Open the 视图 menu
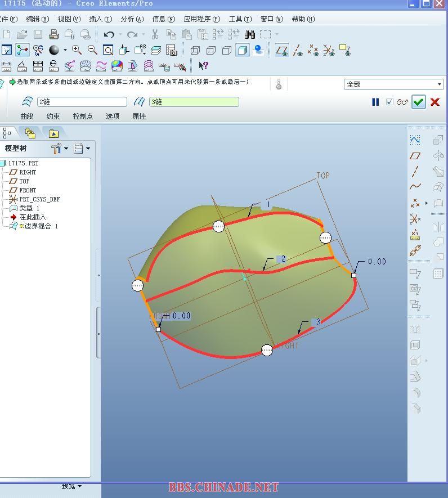Image resolution: width=448 pixels, height=498 pixels. point(69,19)
